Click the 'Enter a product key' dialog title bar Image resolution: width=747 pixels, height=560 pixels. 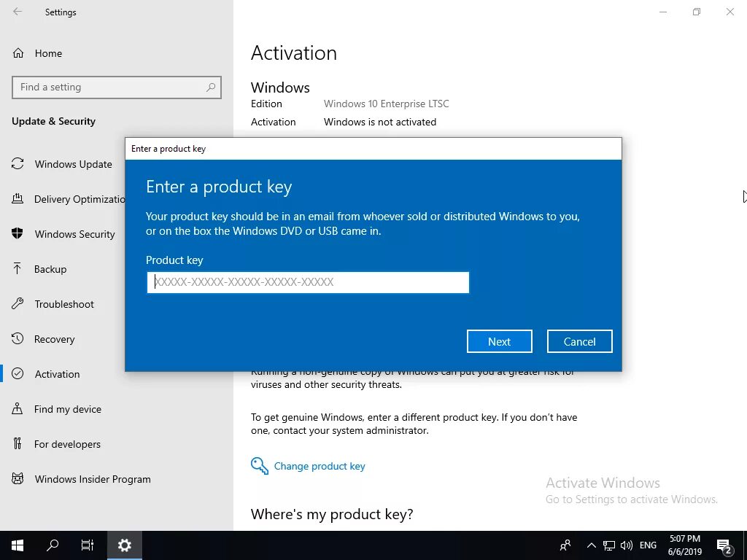pyautogui.click(x=373, y=149)
